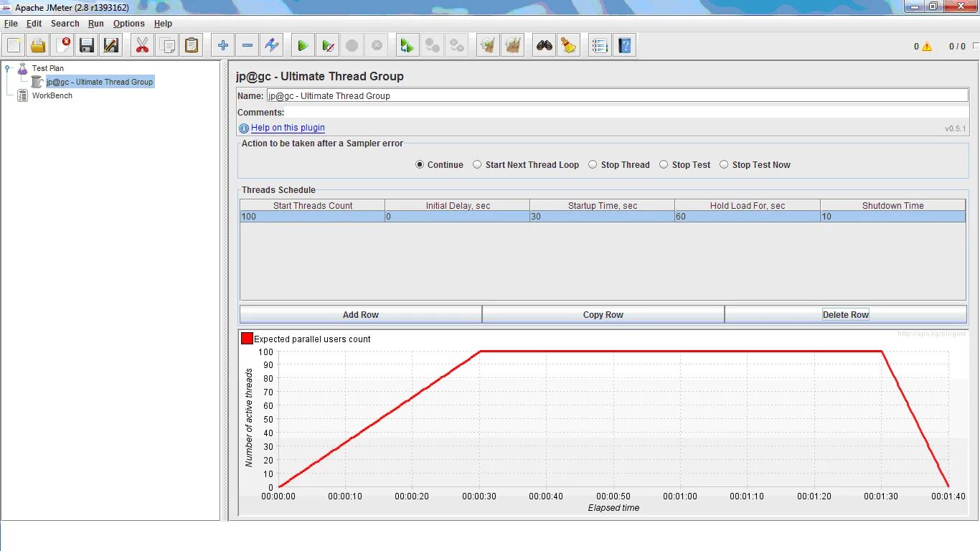The width and height of the screenshot is (980, 551).
Task: Click the Add Row button
Action: click(361, 314)
